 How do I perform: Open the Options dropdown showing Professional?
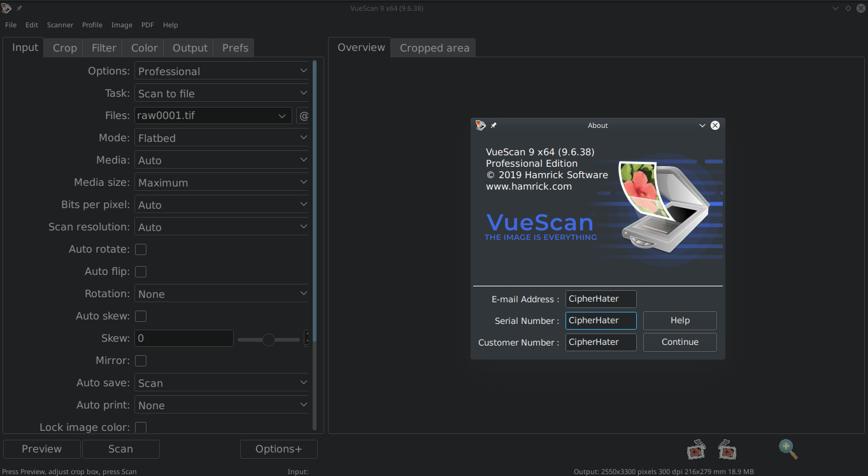[222, 71]
